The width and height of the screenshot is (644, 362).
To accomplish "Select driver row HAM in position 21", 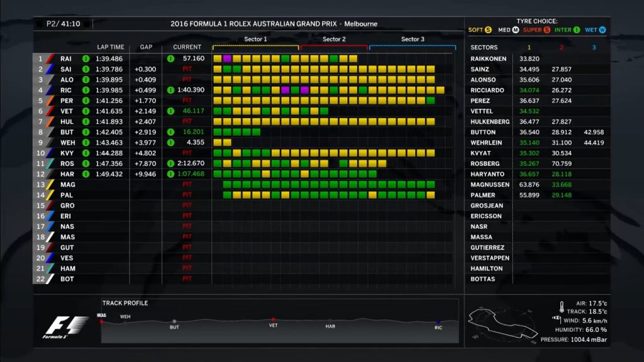I will 245,268.
